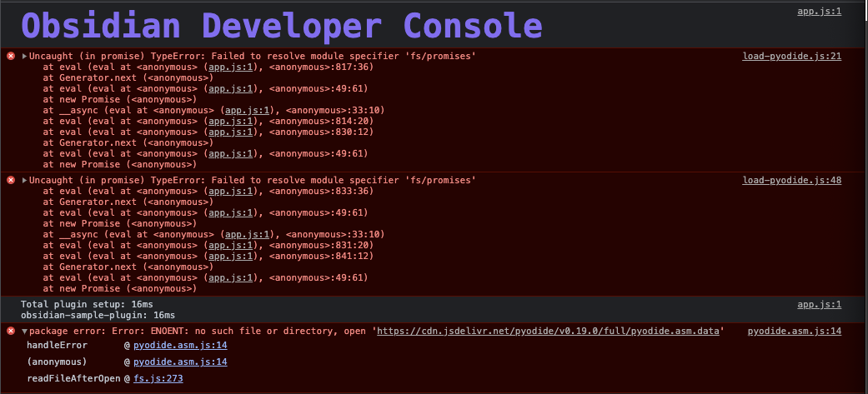Open app.js:1 source beside Total plugin setup
This screenshot has width=868, height=394.
coord(820,304)
